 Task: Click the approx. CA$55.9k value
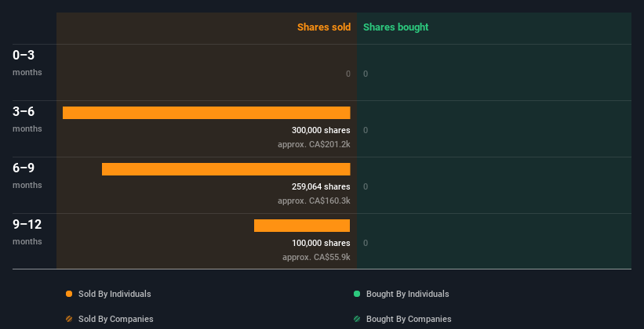316,257
